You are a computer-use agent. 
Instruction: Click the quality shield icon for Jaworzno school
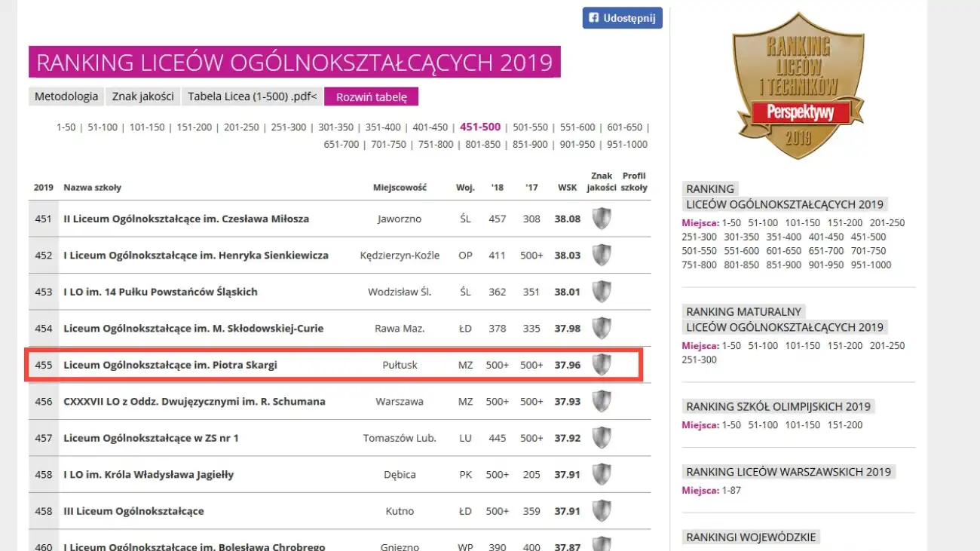(601, 219)
